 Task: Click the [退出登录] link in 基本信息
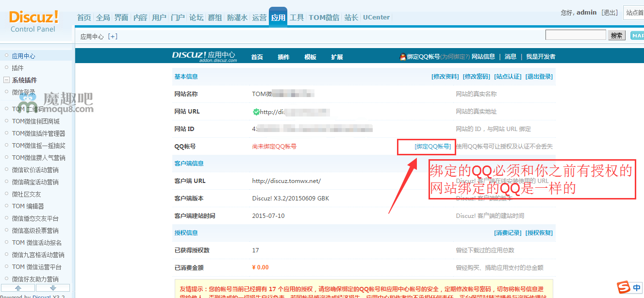(x=539, y=77)
